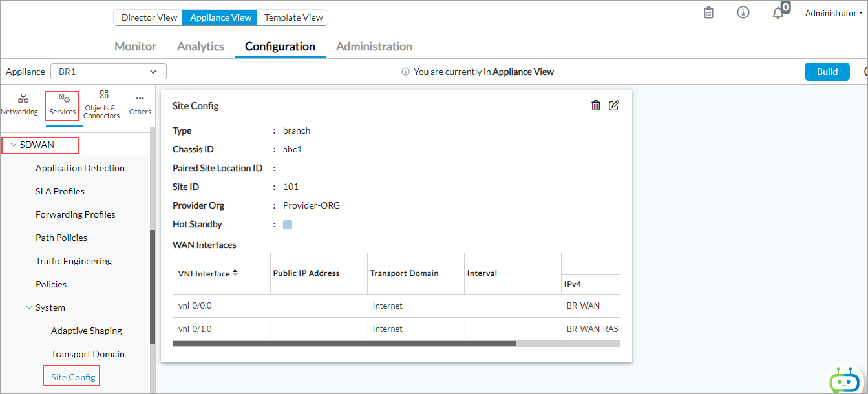This screenshot has height=394, width=868.
Task: Open the Networking services panel
Action: (x=19, y=105)
